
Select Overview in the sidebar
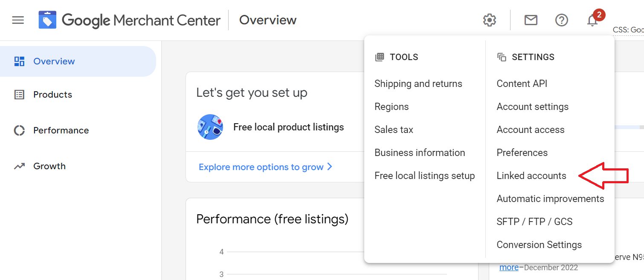[x=78, y=61]
